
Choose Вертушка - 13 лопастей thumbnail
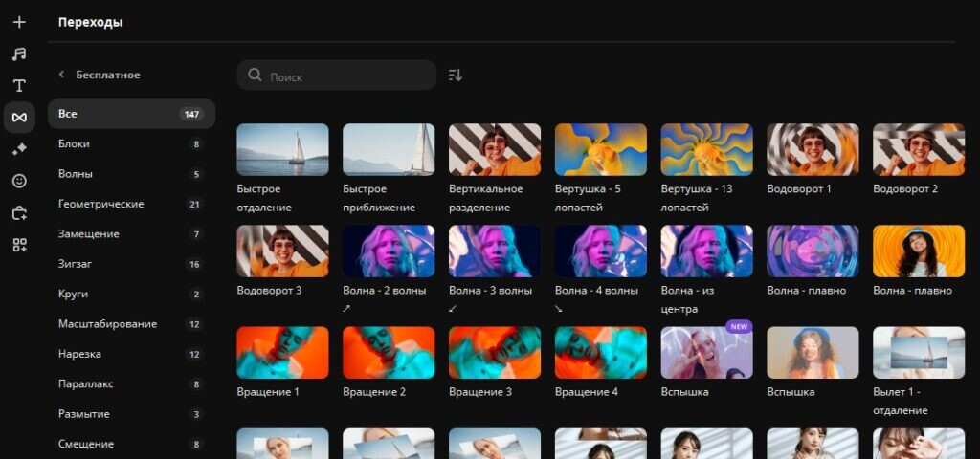[707, 149]
